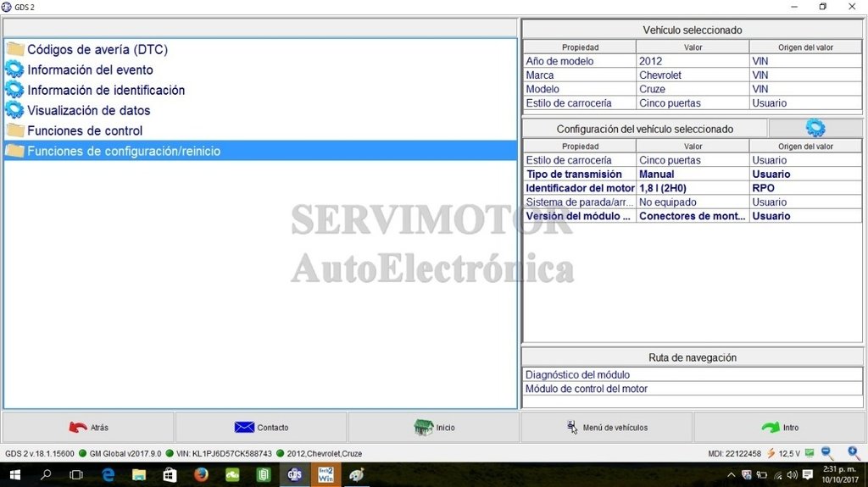
Task: Click the Vehículo seleccionado panel header
Action: 692,30
